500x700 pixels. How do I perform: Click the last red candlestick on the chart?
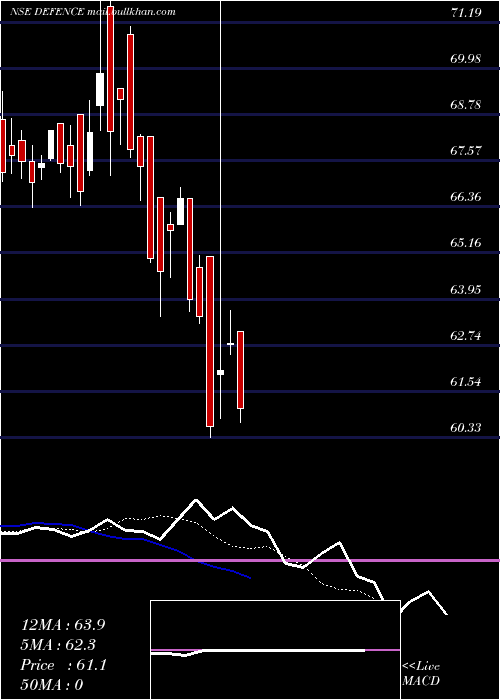pyautogui.click(x=240, y=370)
